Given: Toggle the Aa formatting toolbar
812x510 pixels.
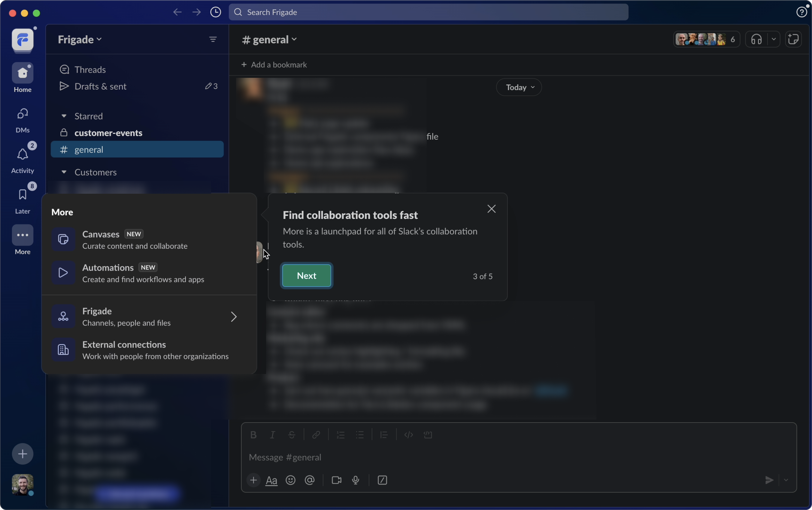Looking at the screenshot, I should 271,480.
